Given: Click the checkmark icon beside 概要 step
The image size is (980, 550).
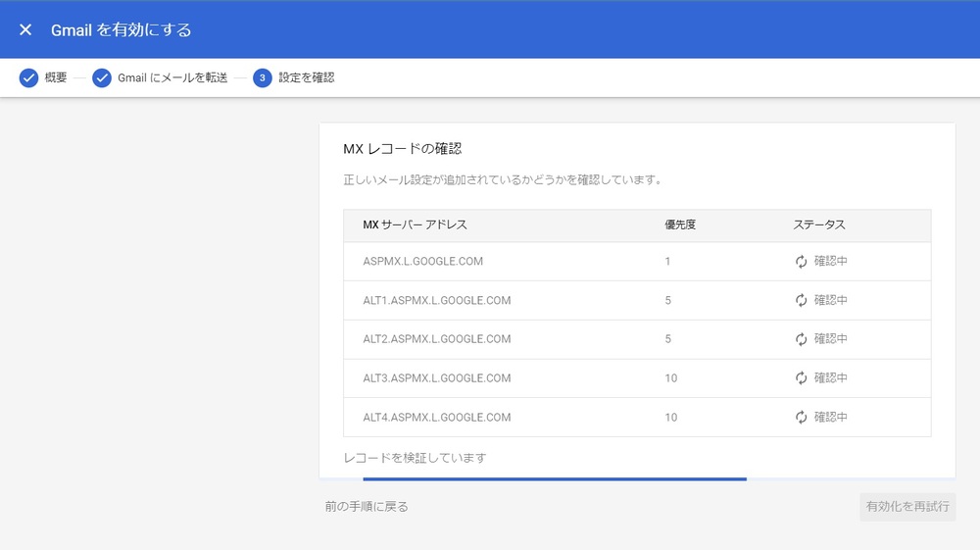Looking at the screenshot, I should (x=28, y=77).
